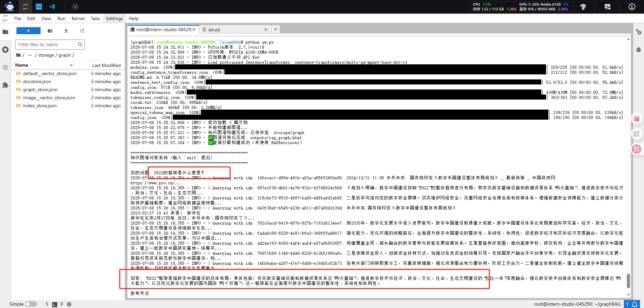Expand the breadcrumb ellipsis to show full path

30,55
